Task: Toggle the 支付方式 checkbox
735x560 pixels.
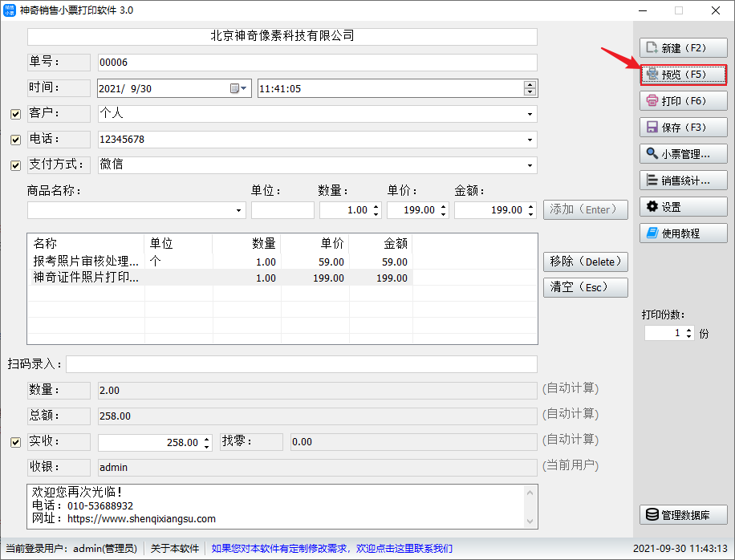Action: (x=15, y=165)
